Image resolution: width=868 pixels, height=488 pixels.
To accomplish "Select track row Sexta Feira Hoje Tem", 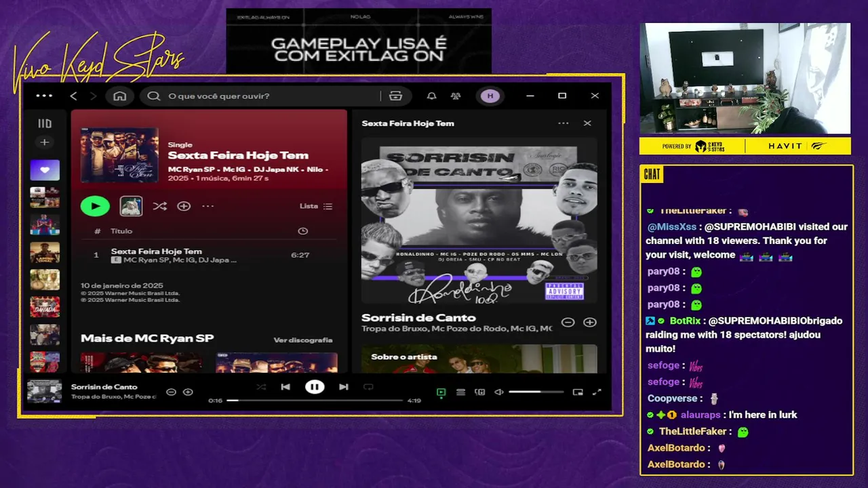I will click(209, 256).
